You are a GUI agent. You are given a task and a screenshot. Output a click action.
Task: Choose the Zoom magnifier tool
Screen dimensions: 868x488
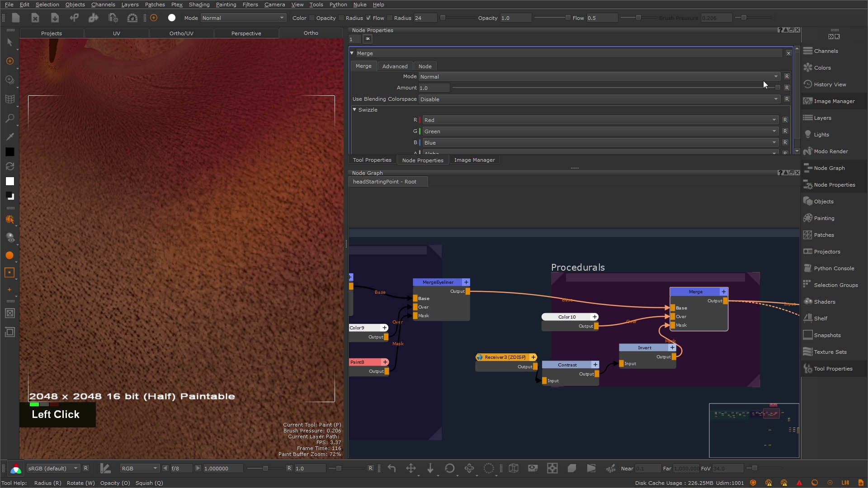pyautogui.click(x=9, y=118)
